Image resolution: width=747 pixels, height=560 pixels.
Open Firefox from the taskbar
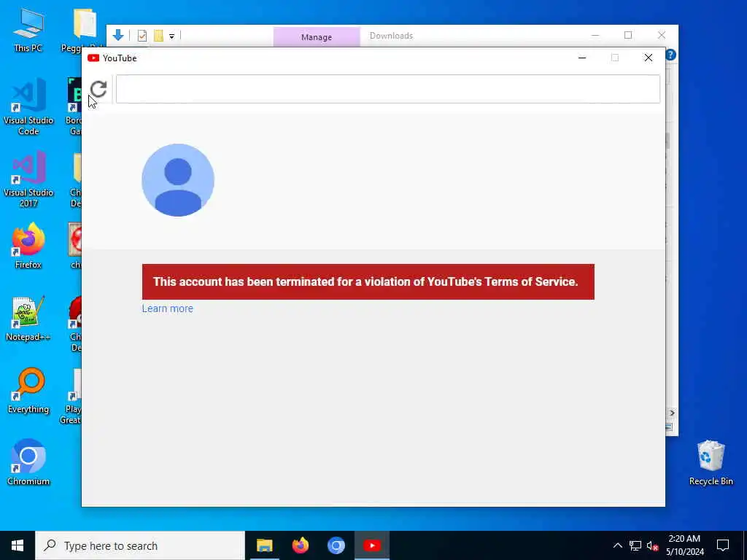[x=300, y=545]
